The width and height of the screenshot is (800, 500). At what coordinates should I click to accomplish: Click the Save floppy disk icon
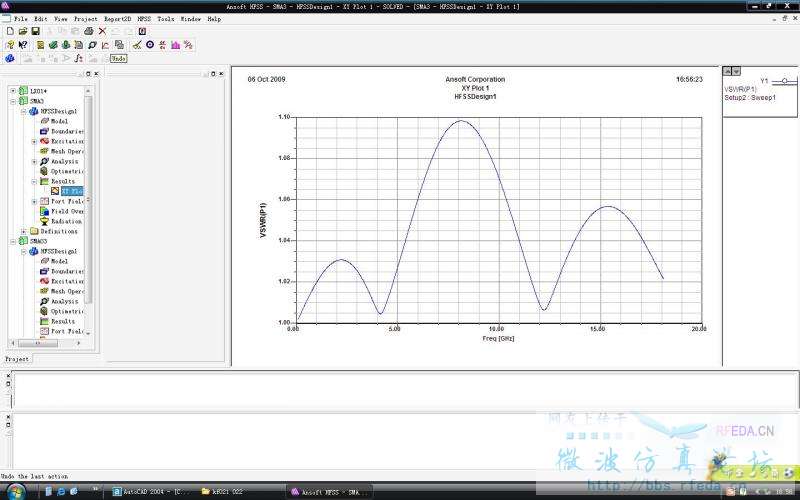coord(35,31)
